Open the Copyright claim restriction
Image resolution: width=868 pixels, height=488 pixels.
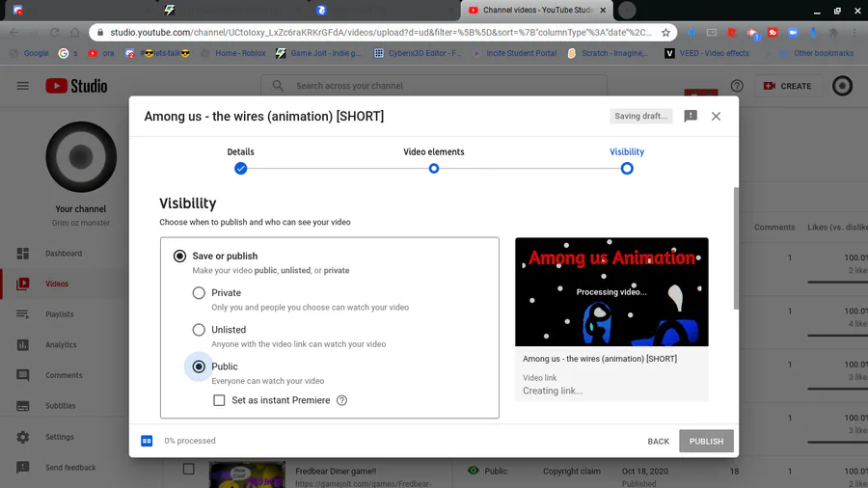click(571, 472)
